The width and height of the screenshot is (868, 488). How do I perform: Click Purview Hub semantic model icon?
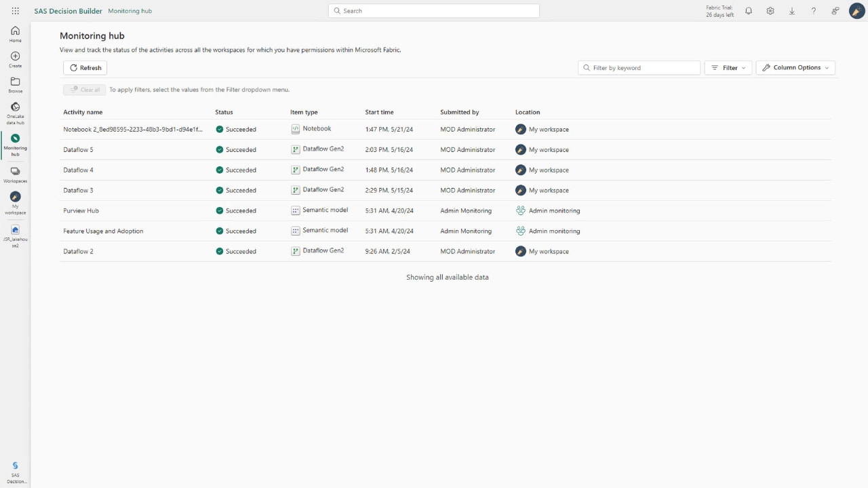coord(295,210)
